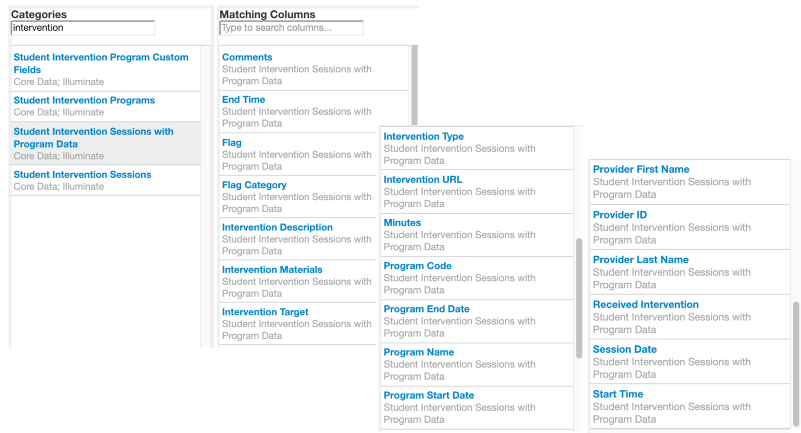Select Student Intervention Sessions with Program Data category
The width and height of the screenshot is (801, 433).
pos(93,137)
